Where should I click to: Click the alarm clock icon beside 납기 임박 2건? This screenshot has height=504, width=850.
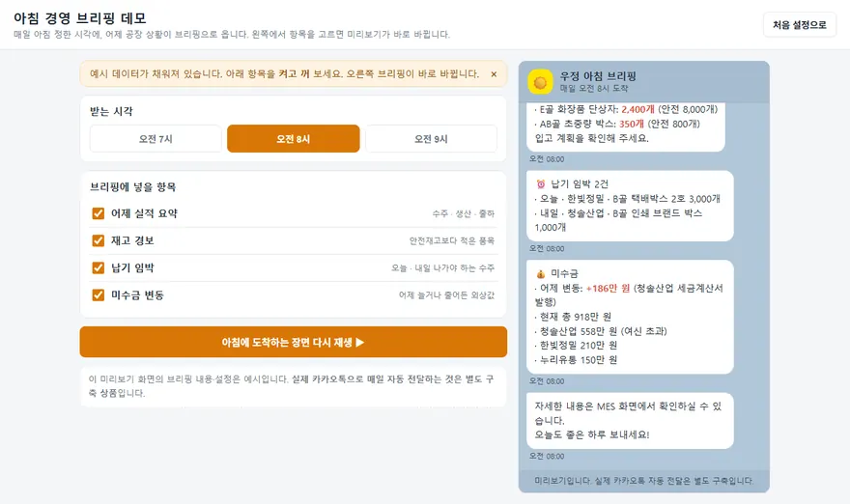pos(541,184)
